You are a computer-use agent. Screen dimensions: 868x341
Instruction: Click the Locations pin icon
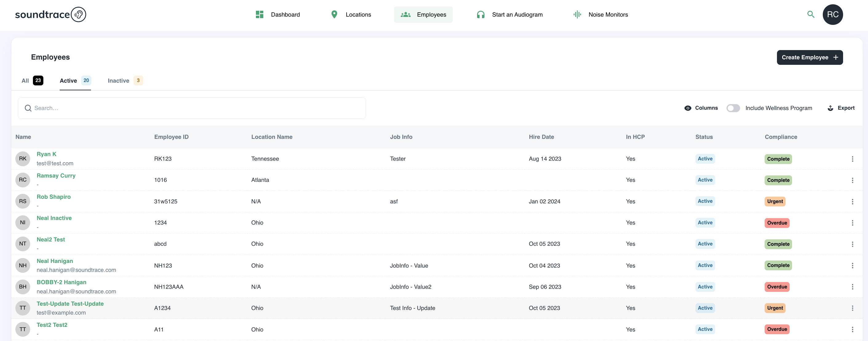pyautogui.click(x=334, y=14)
